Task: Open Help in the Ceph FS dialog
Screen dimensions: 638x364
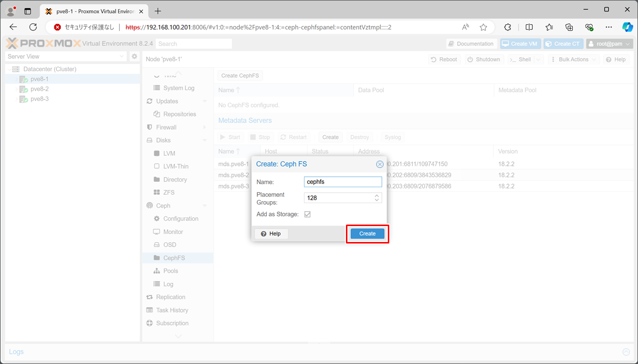Action: pos(271,234)
